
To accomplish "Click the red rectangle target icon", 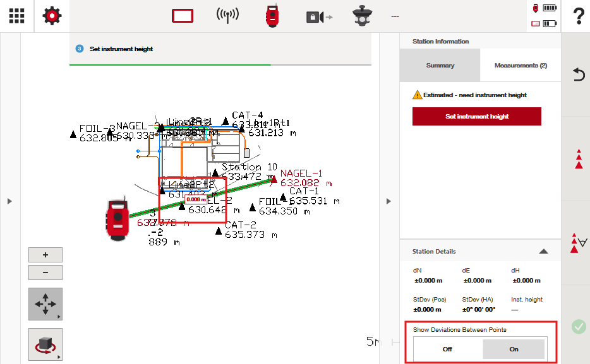I will (x=182, y=16).
